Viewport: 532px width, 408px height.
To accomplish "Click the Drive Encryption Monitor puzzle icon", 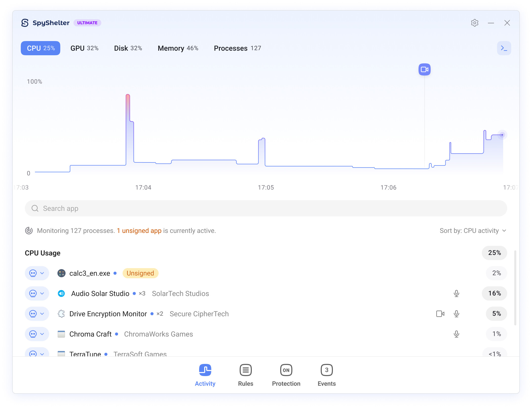I will (61, 314).
